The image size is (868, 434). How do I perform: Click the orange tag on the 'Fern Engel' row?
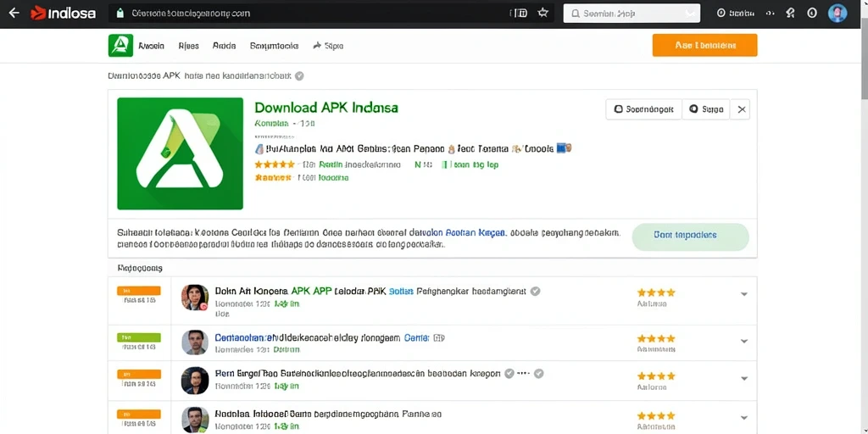[x=139, y=374]
